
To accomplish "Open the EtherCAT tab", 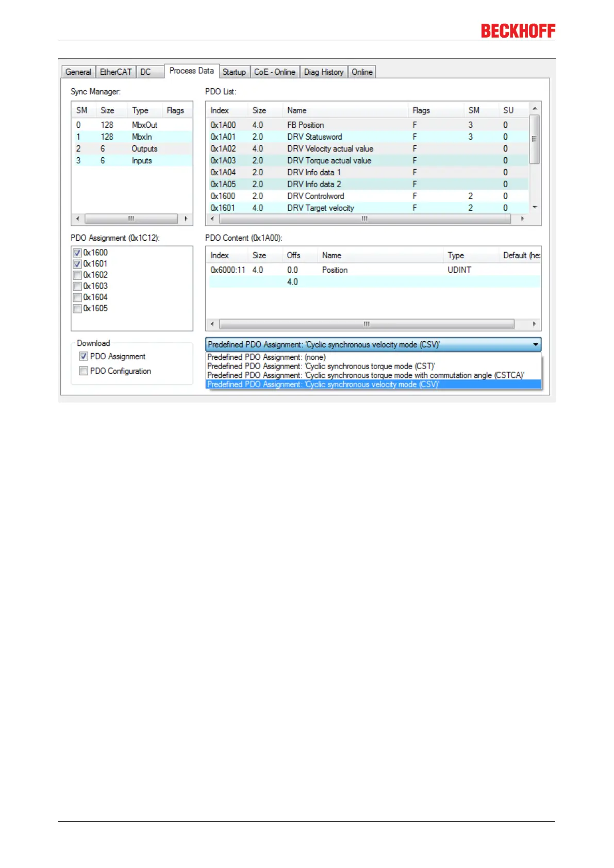I will coord(116,72).
